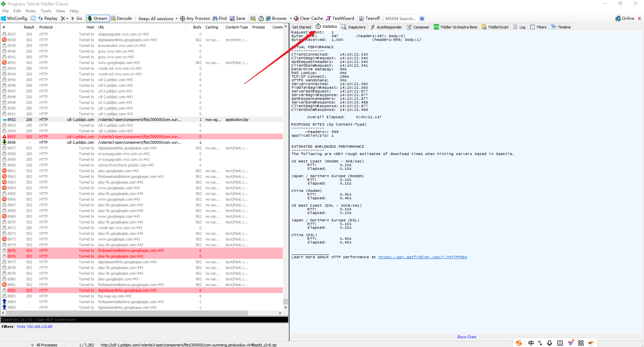Switch to the Inspectors tab
The height and width of the screenshot is (347, 644).
[x=353, y=27]
